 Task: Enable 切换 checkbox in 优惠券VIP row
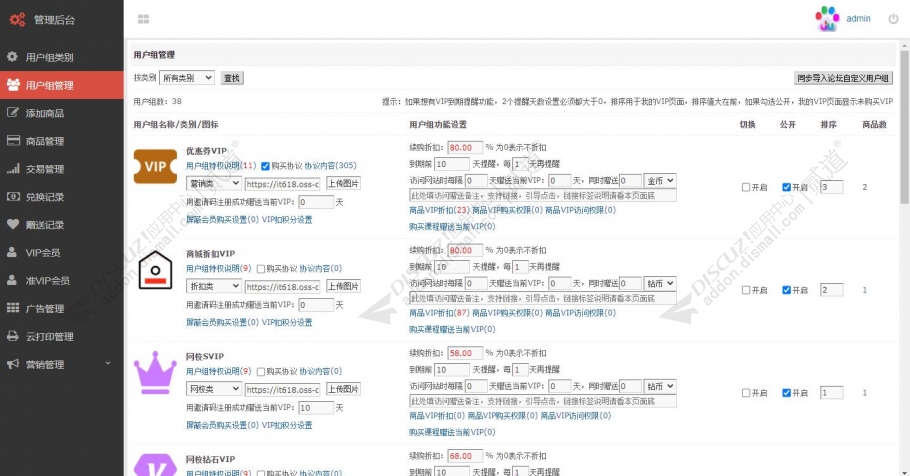pyautogui.click(x=746, y=187)
